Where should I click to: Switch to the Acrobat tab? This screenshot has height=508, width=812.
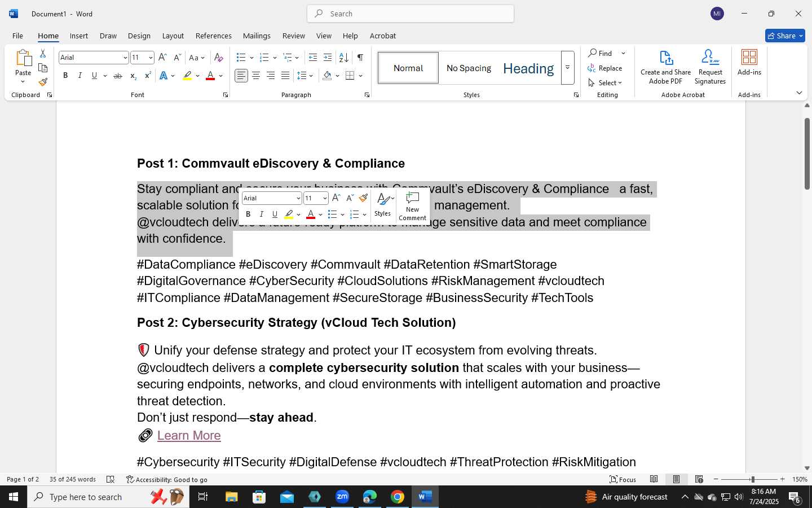(383, 36)
